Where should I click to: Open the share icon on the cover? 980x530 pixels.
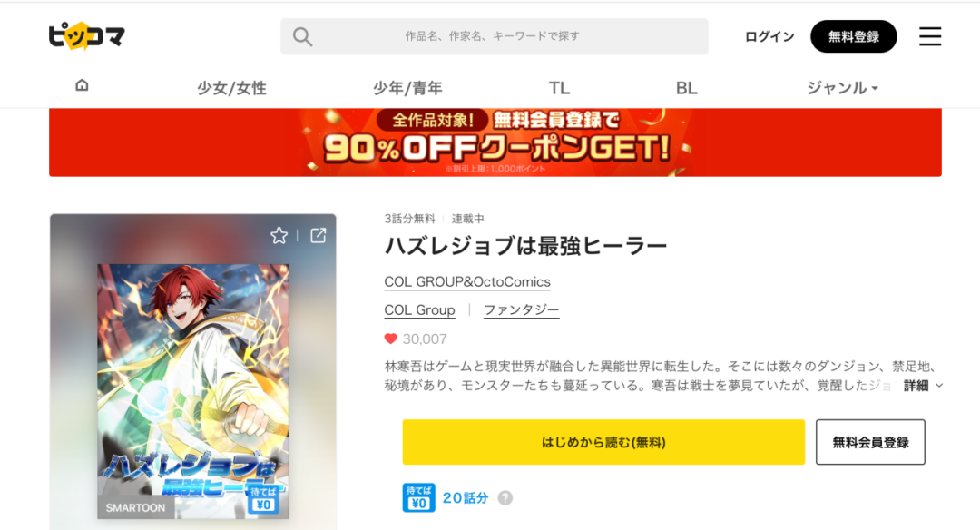click(318, 236)
